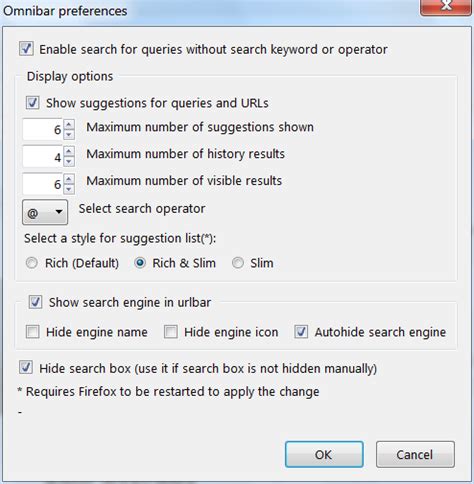Uncheck the Hide search box option
The height and width of the screenshot is (484, 474).
[x=26, y=367]
